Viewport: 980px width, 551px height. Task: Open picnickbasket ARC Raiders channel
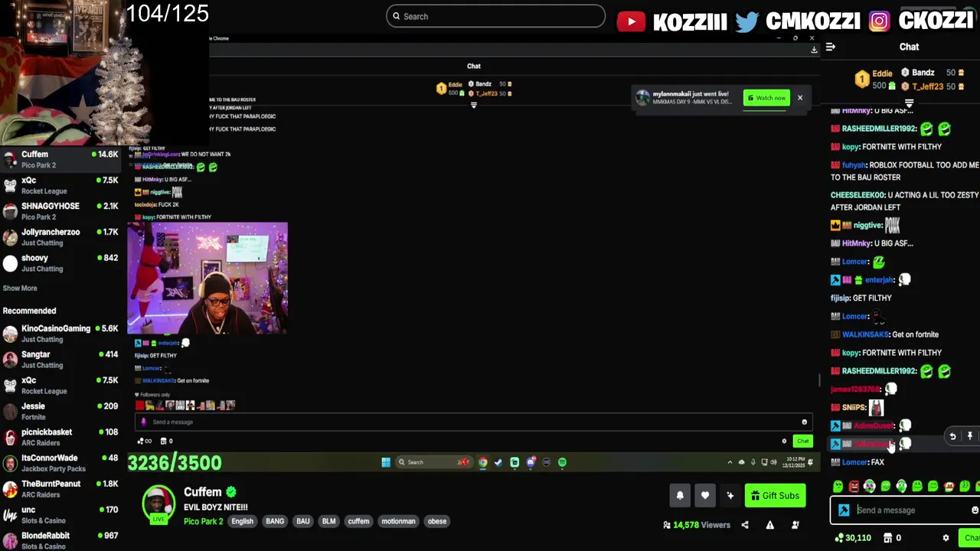point(61,437)
